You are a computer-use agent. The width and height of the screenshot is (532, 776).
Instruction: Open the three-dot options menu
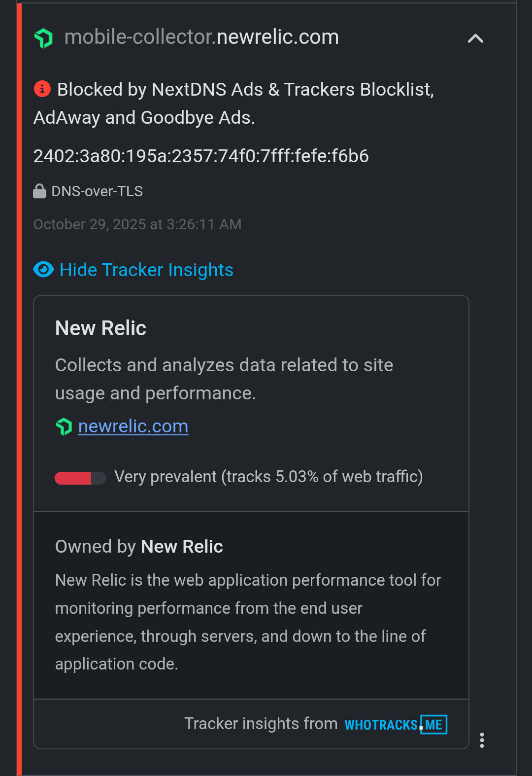482,740
